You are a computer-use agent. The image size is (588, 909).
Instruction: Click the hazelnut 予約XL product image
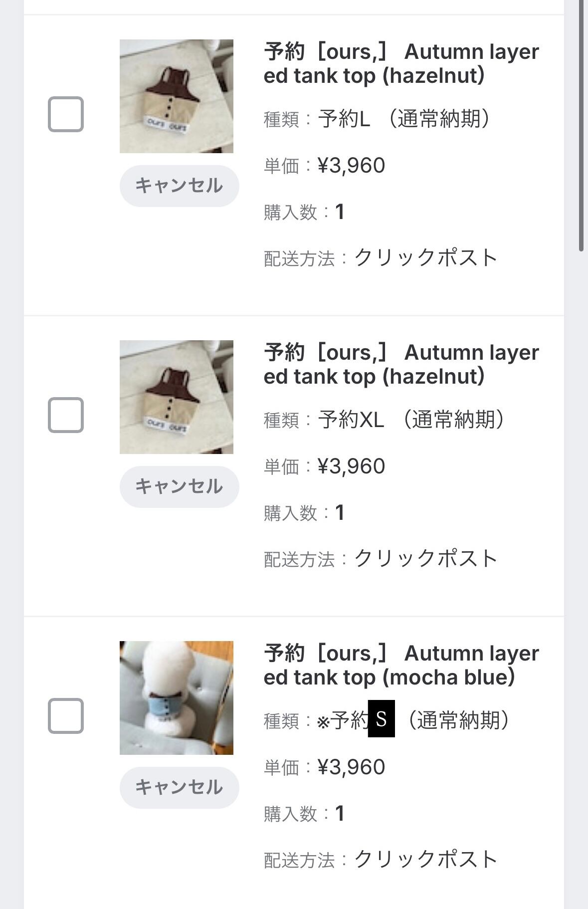[177, 397]
